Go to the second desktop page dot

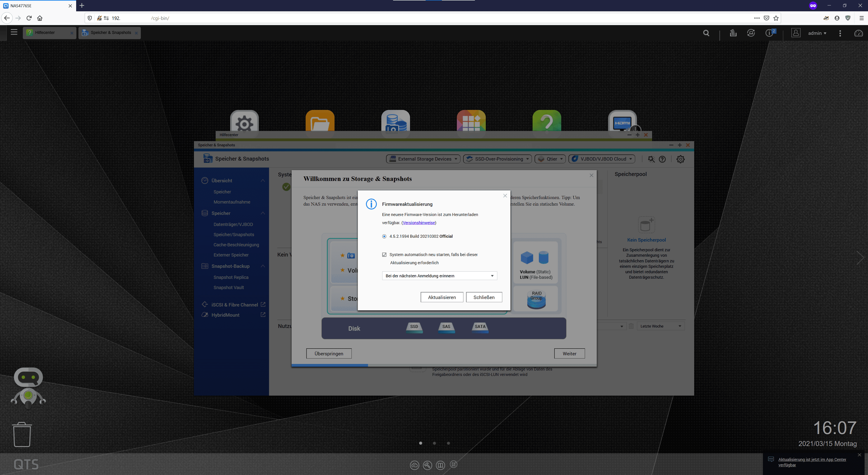coord(434,443)
